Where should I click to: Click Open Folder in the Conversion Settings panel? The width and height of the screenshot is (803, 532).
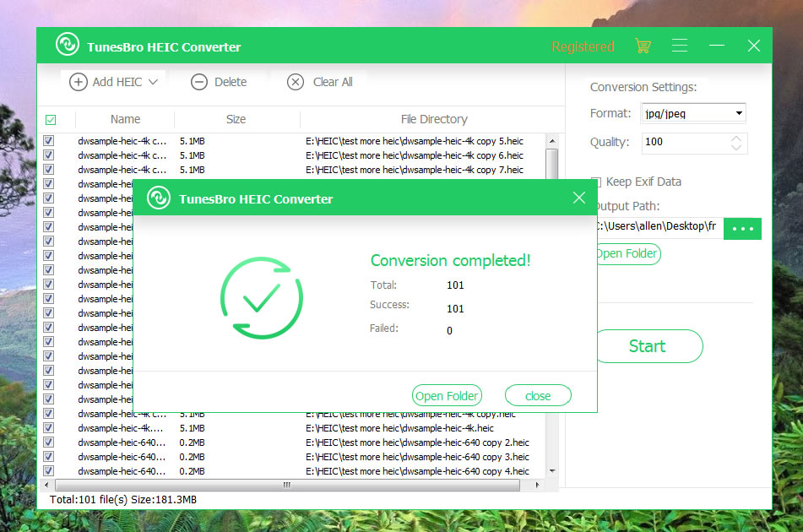tap(628, 254)
